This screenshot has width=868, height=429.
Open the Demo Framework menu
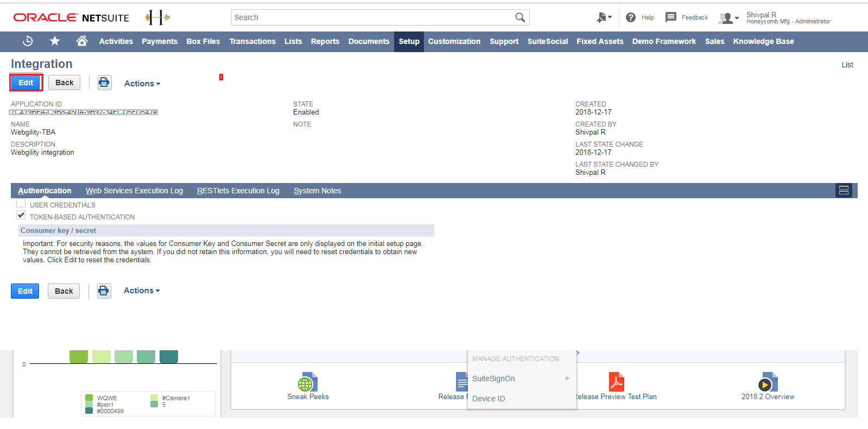point(664,41)
